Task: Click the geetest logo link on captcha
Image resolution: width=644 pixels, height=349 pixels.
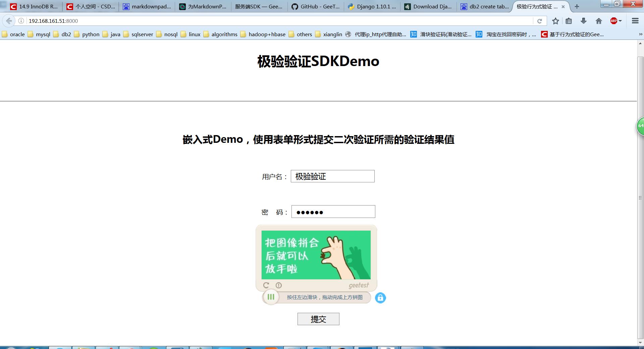Action: coord(359,285)
